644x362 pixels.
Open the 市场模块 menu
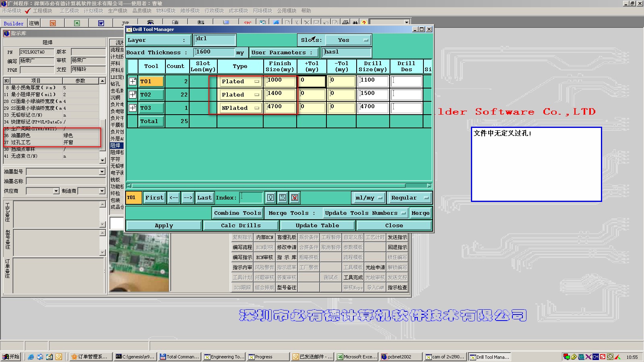pos(12,11)
